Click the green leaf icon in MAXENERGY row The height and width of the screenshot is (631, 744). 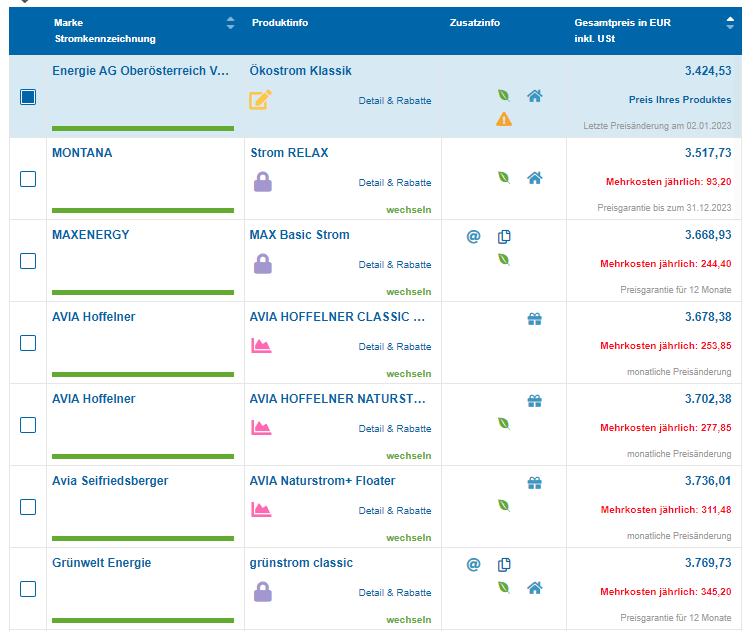(x=504, y=260)
